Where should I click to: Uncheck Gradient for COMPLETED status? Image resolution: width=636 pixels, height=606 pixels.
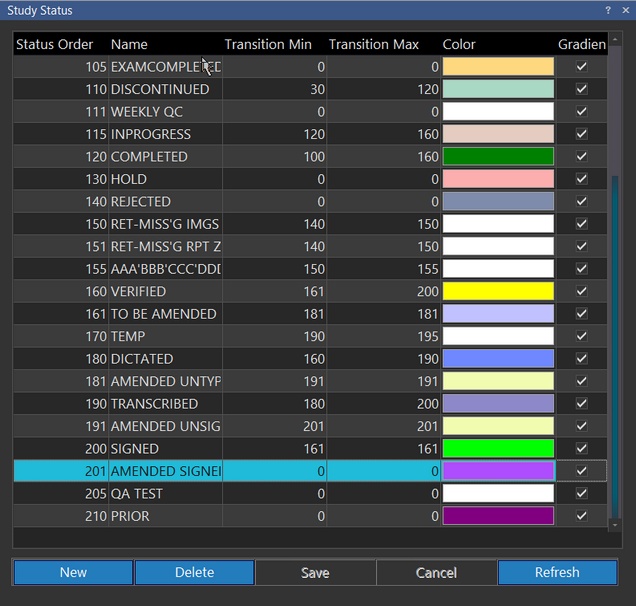coord(581,156)
